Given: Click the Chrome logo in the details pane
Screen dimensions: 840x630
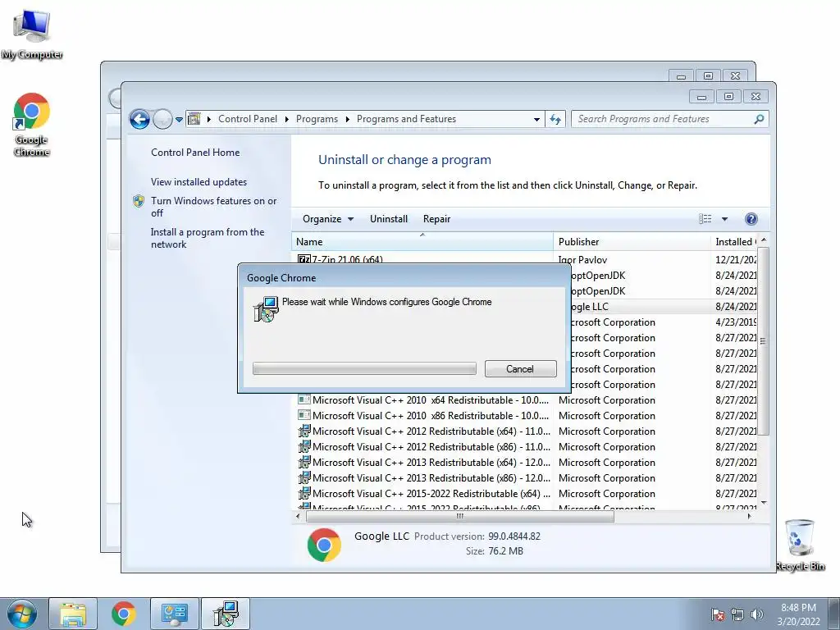Looking at the screenshot, I should 324,545.
